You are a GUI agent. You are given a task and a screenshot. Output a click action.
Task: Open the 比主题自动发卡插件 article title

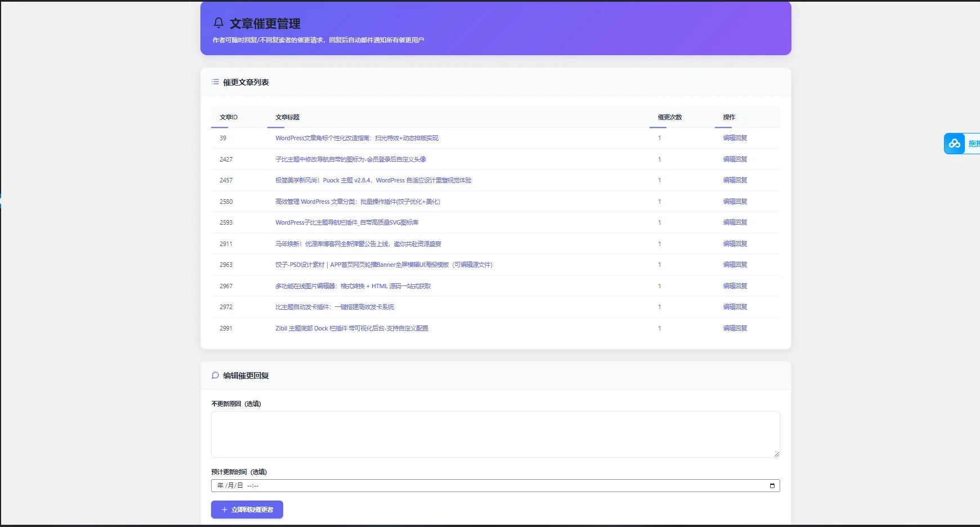point(334,307)
